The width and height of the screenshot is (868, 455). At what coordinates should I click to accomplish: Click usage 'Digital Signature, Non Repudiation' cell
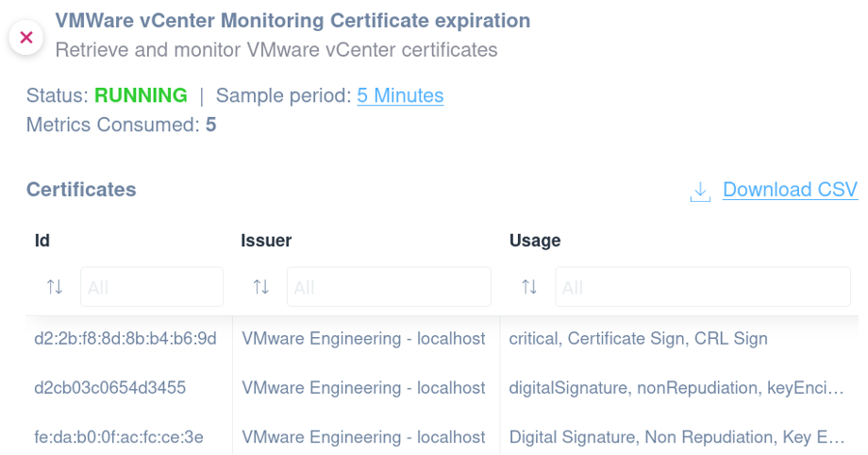[676, 437]
